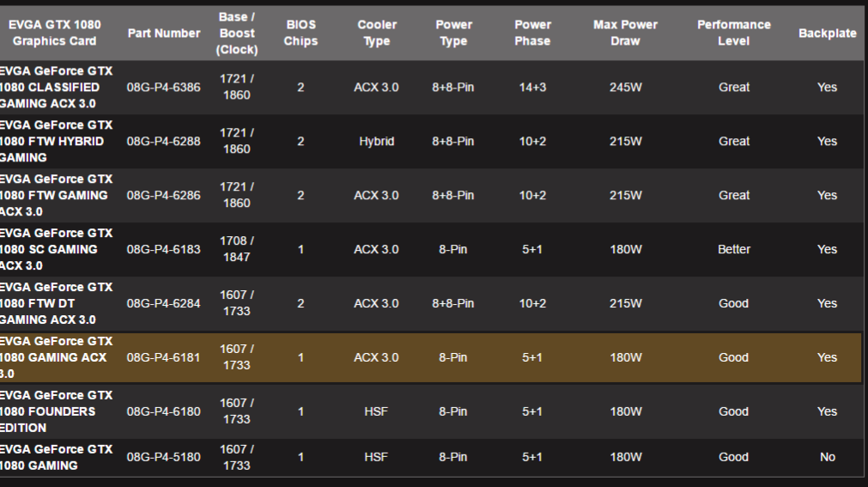Select part number 08G-P4-6386
The width and height of the screenshot is (868, 487).
pyautogui.click(x=163, y=88)
